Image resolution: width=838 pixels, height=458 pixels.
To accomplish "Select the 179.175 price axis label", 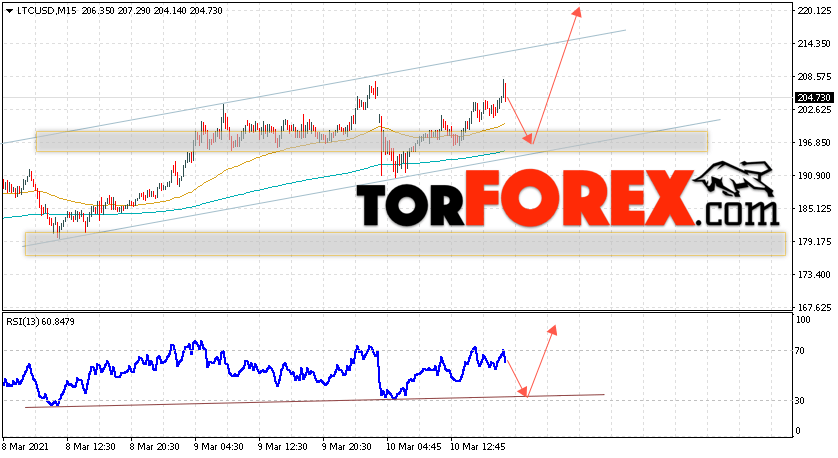I will click(x=814, y=242).
